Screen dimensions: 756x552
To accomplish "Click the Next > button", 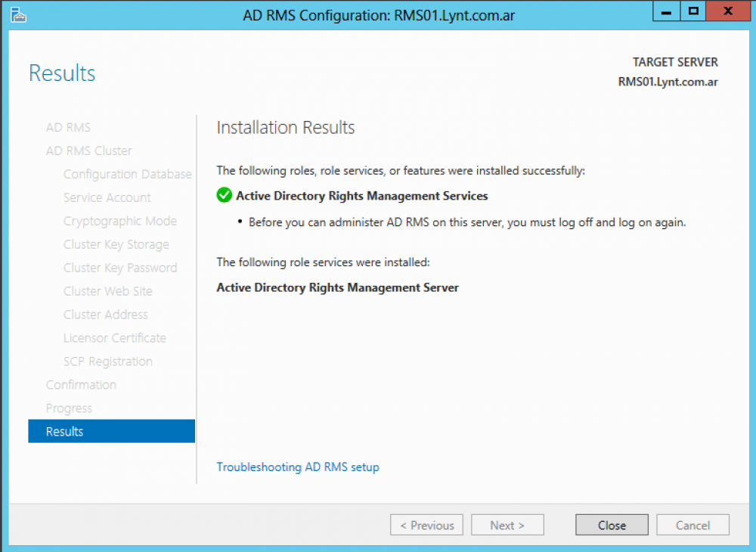I will 507,525.
